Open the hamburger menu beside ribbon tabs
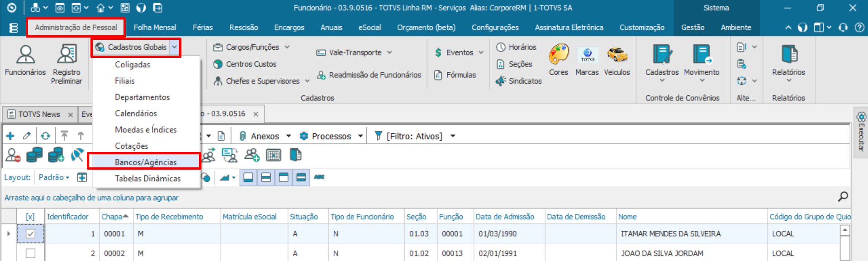The height and width of the screenshot is (261, 868). pyautogui.click(x=13, y=28)
